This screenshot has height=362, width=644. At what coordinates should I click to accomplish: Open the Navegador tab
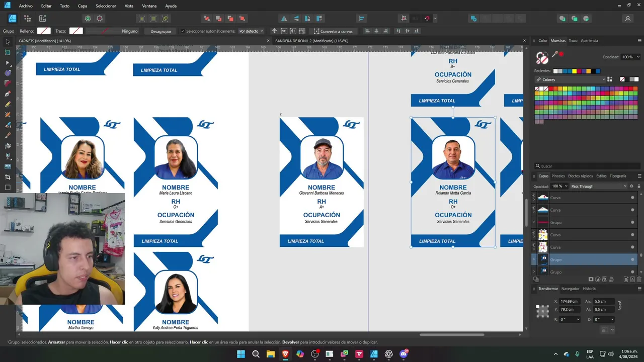pyautogui.click(x=571, y=289)
